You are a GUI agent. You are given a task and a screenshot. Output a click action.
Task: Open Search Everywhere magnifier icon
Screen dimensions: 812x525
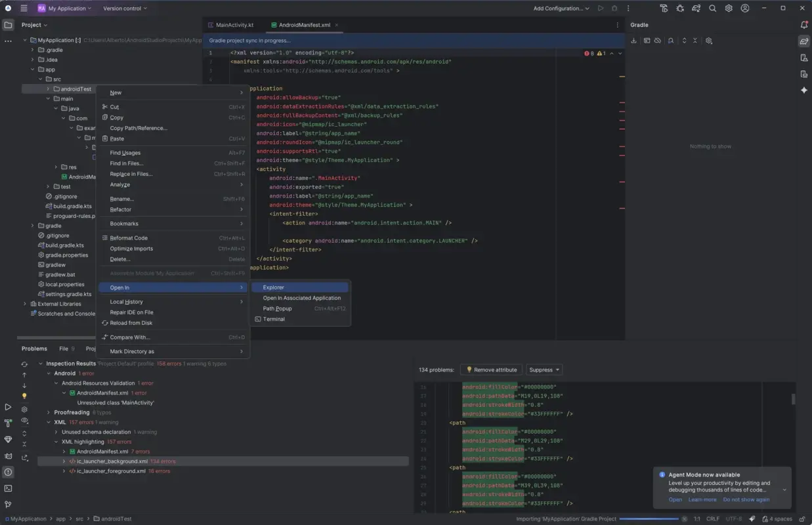(712, 8)
